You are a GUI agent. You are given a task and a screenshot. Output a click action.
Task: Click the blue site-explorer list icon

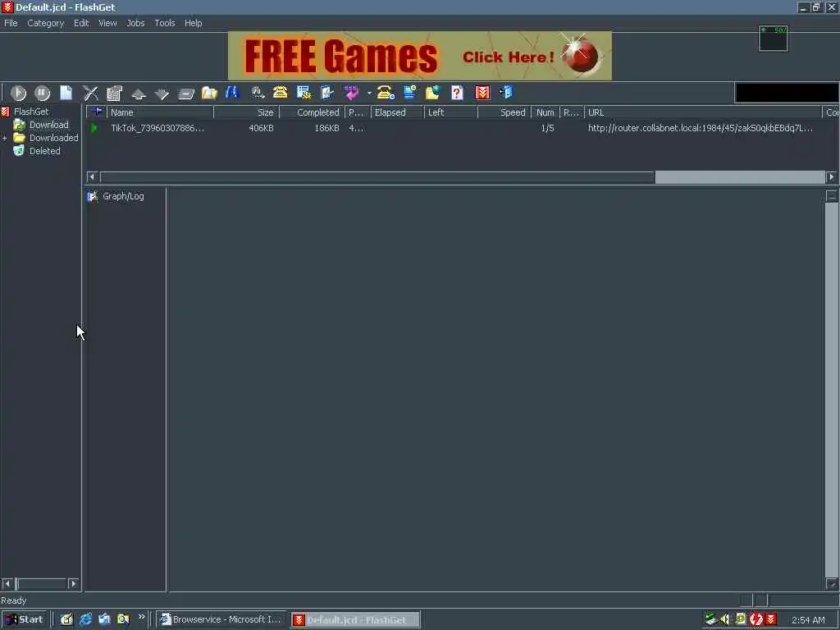tap(410, 93)
